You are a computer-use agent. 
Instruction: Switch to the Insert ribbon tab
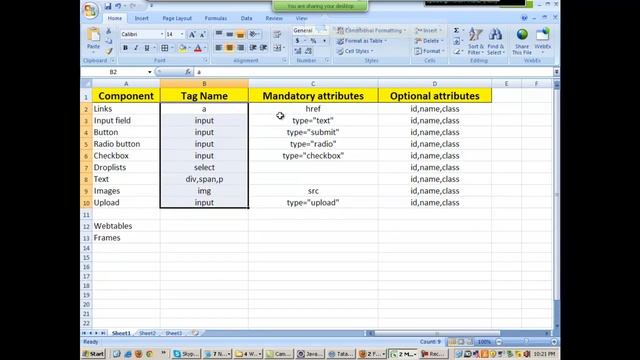coord(141,18)
